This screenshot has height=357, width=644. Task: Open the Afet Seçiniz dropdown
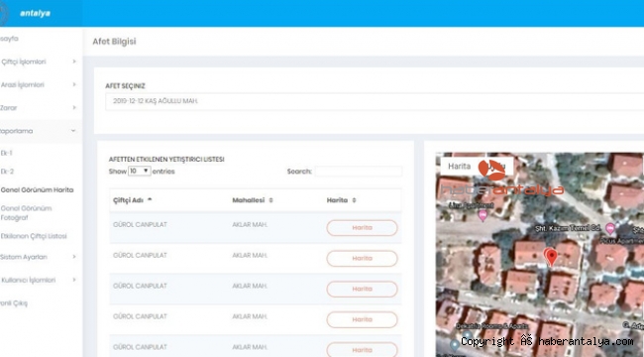[375, 101]
